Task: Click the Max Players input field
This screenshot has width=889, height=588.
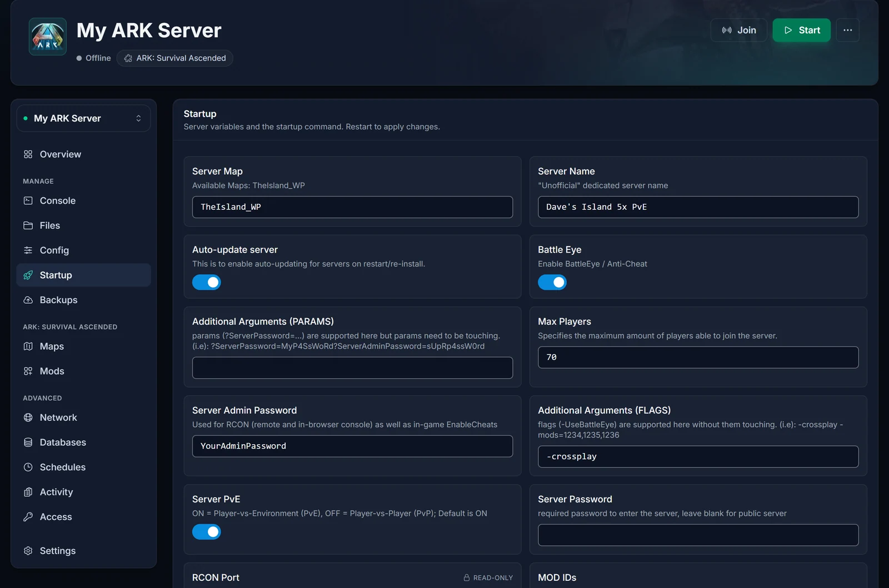Action: click(698, 358)
